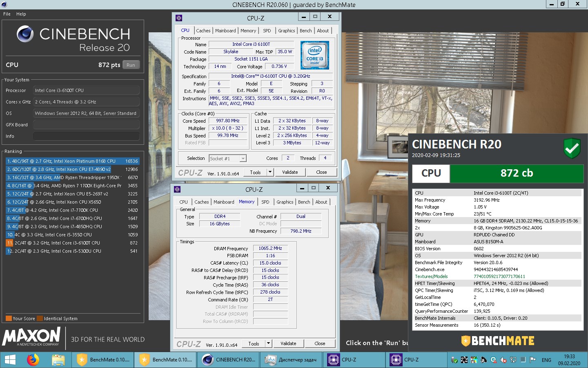Click Close button in CPU-Z processor window
This screenshot has height=368, width=588.
pyautogui.click(x=321, y=172)
